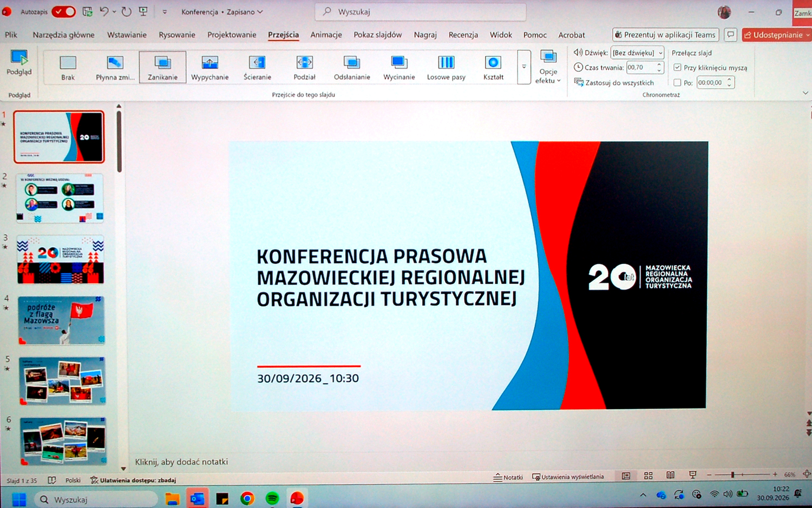Apply the Podział transition
This screenshot has height=508, width=812.
point(304,67)
